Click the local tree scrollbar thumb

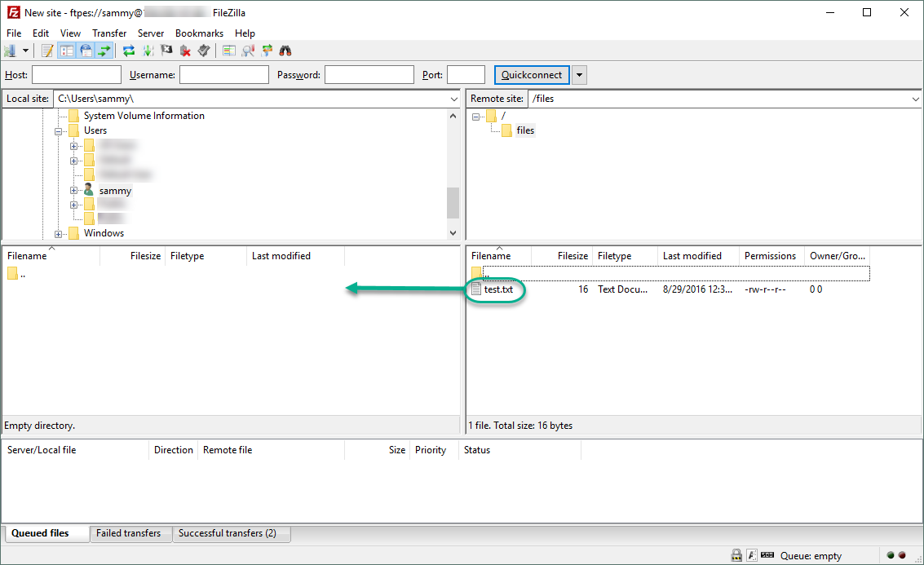point(453,203)
